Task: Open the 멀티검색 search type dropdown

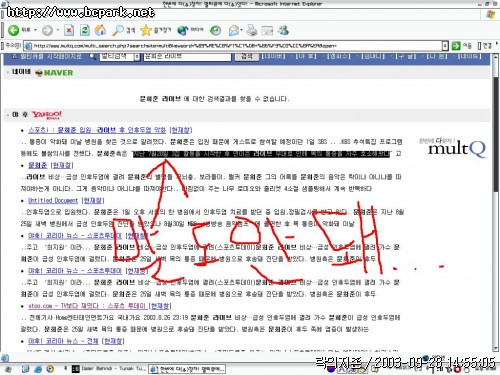Action: [120, 57]
